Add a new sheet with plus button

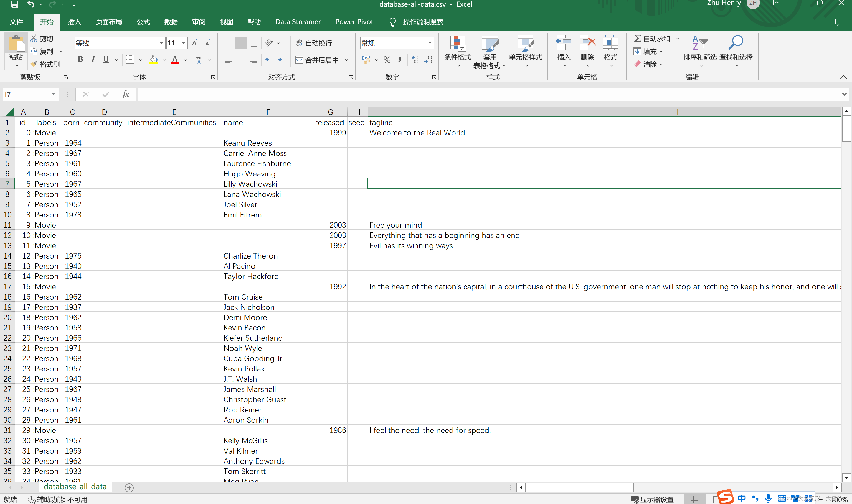[x=129, y=488]
